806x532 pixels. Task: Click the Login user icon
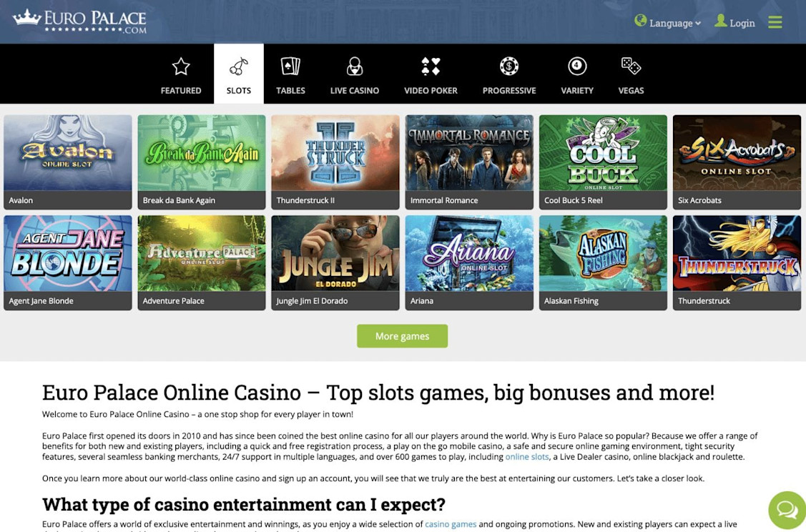[721, 21]
